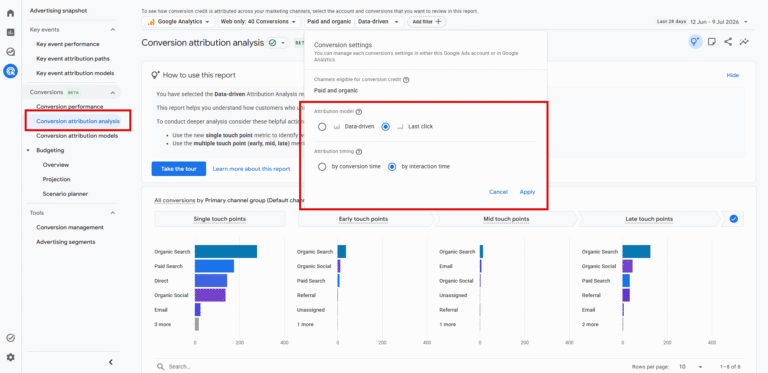
Task: Select the by conversion time radio
Action: pos(322,167)
